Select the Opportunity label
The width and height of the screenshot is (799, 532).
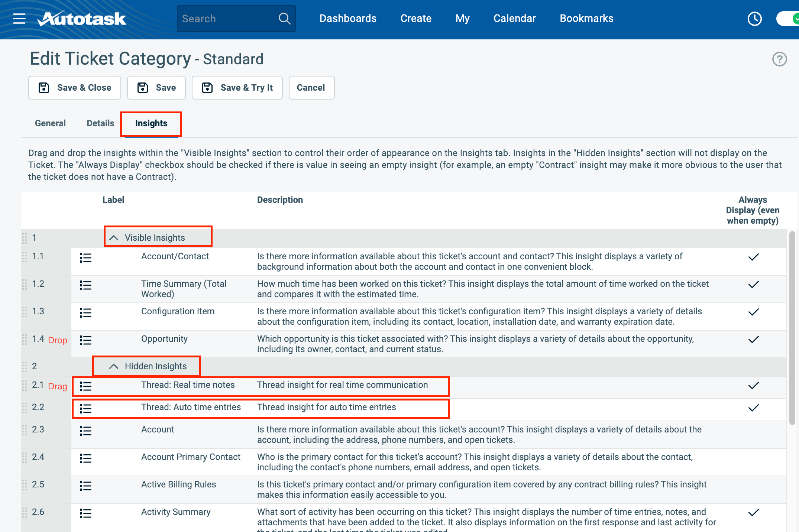click(x=164, y=339)
